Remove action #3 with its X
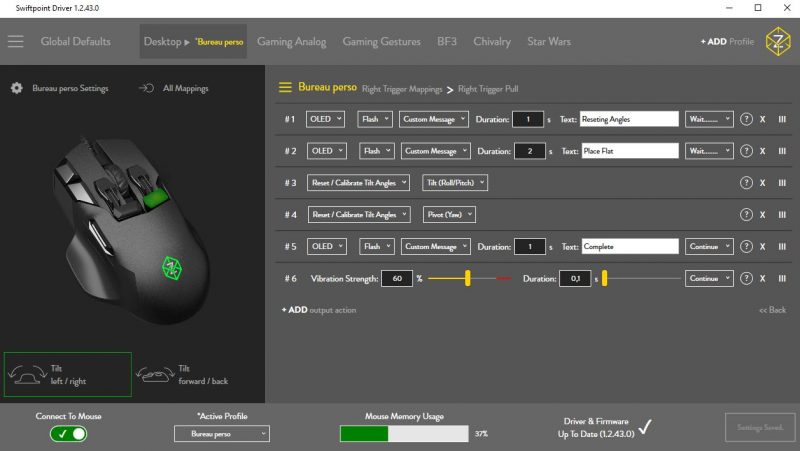Screen dimensions: 800x451 [762, 183]
